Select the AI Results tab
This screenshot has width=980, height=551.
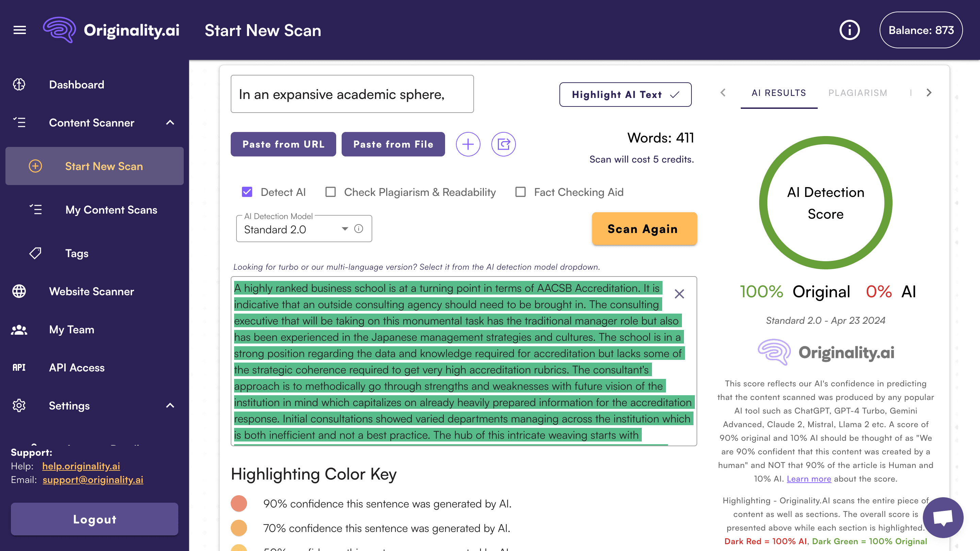[x=778, y=93]
